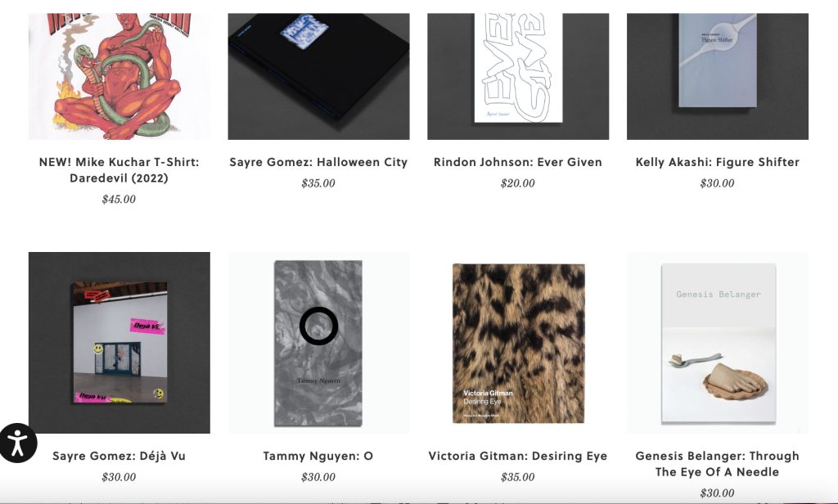Open the Mike Kuchar Daredevil T-Shirt image
Screen dimensions: 838x504
click(x=119, y=76)
